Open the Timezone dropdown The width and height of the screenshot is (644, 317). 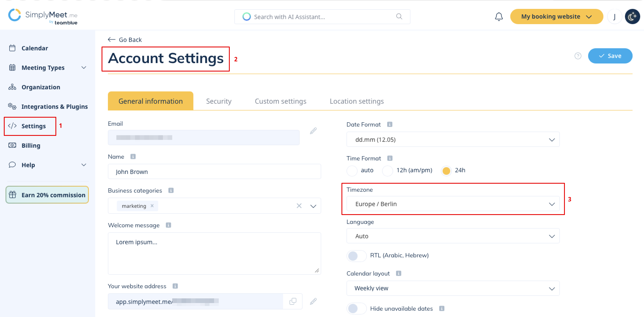coord(453,204)
